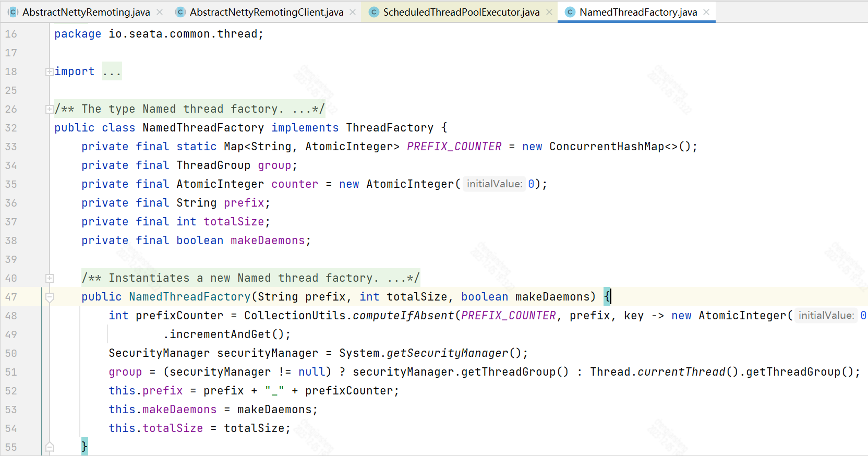Click the folded import ellipsis placeholder

[112, 71]
